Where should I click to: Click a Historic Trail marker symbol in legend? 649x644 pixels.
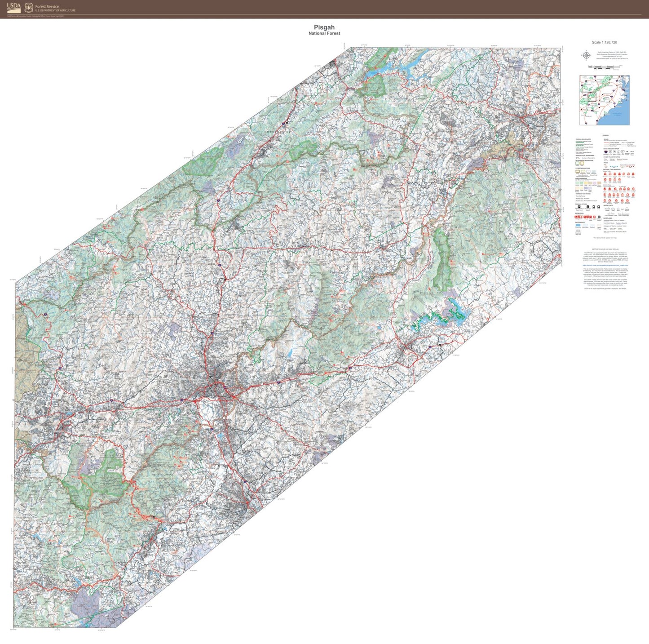605,189
